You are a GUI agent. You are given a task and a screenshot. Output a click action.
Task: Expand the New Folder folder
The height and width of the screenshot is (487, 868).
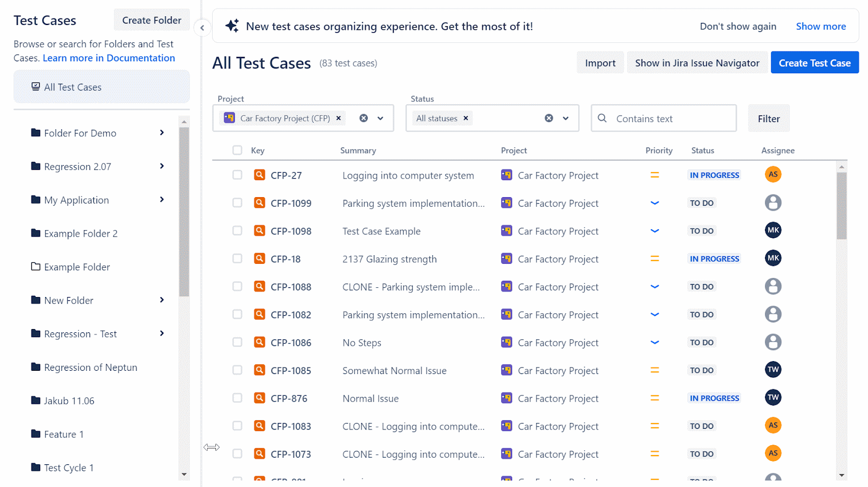[162, 300]
